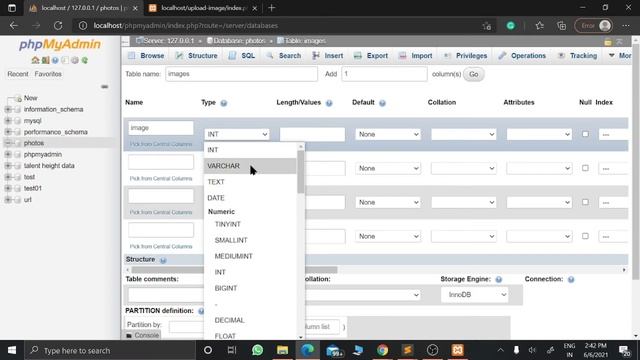Open Attributes dropdown for image column
Viewport: 640px width, 360px height.
click(539, 134)
